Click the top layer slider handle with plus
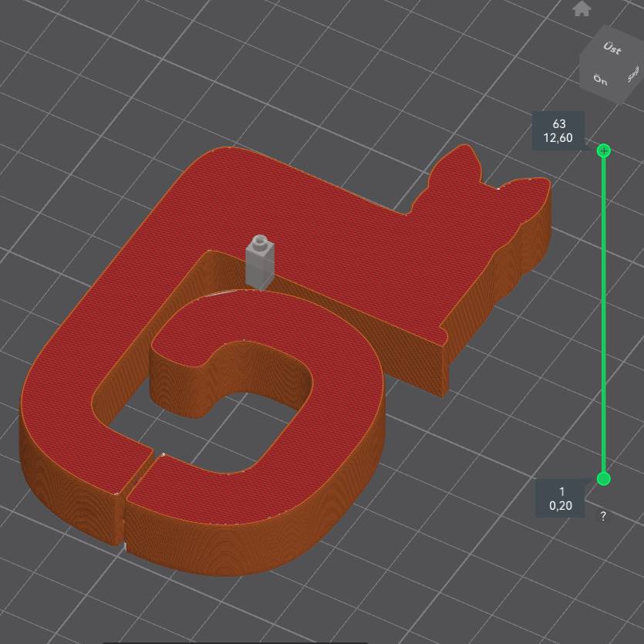The height and width of the screenshot is (644, 644). [x=604, y=150]
